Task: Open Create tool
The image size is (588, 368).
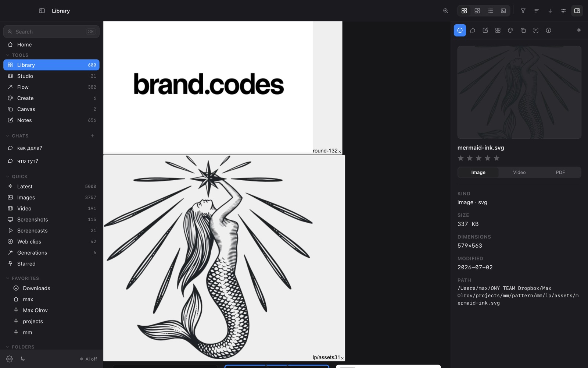Action: (51, 98)
